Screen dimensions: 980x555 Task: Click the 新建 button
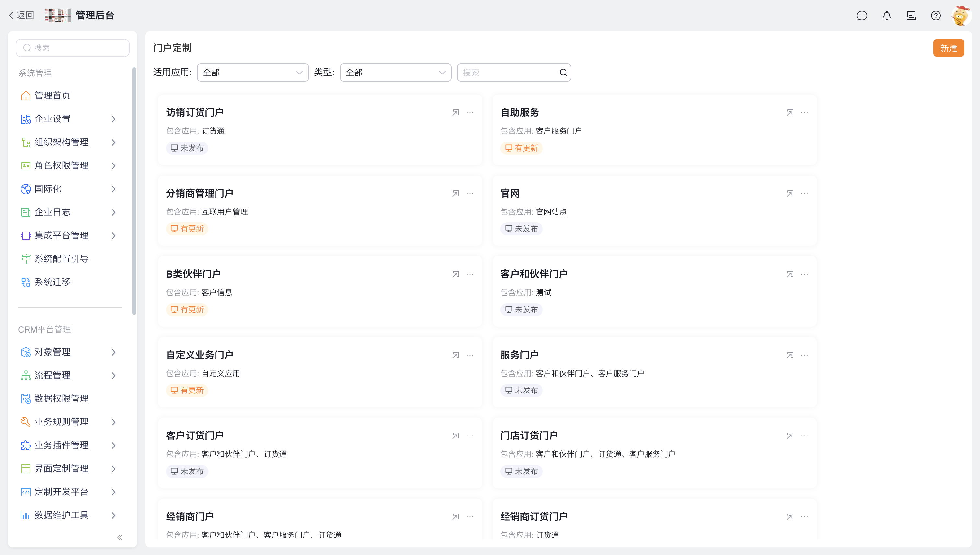(948, 49)
